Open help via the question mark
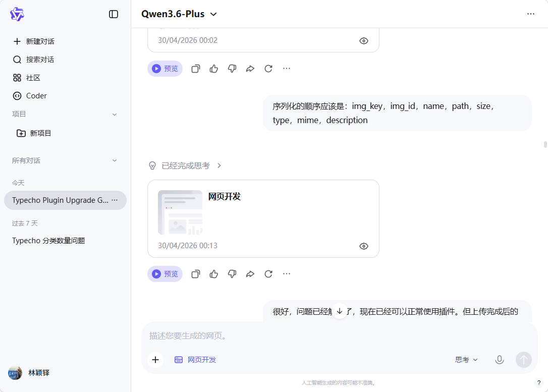The height and width of the screenshot is (392, 548). pyautogui.click(x=539, y=383)
